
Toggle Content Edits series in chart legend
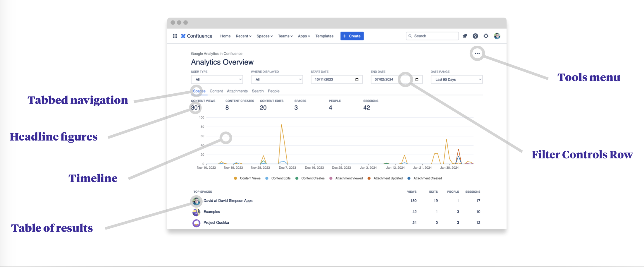(x=278, y=178)
